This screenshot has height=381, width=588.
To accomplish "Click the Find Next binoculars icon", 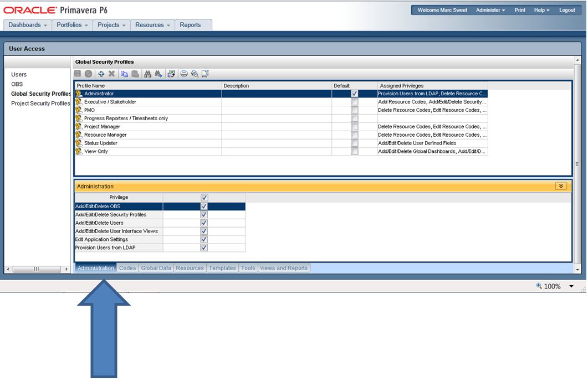I will click(x=158, y=74).
